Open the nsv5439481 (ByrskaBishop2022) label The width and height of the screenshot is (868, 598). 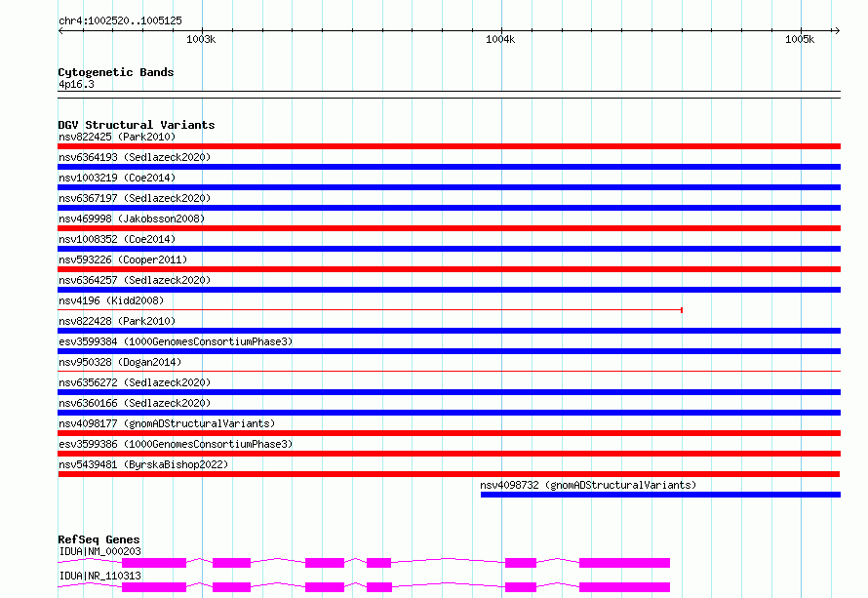tap(143, 464)
